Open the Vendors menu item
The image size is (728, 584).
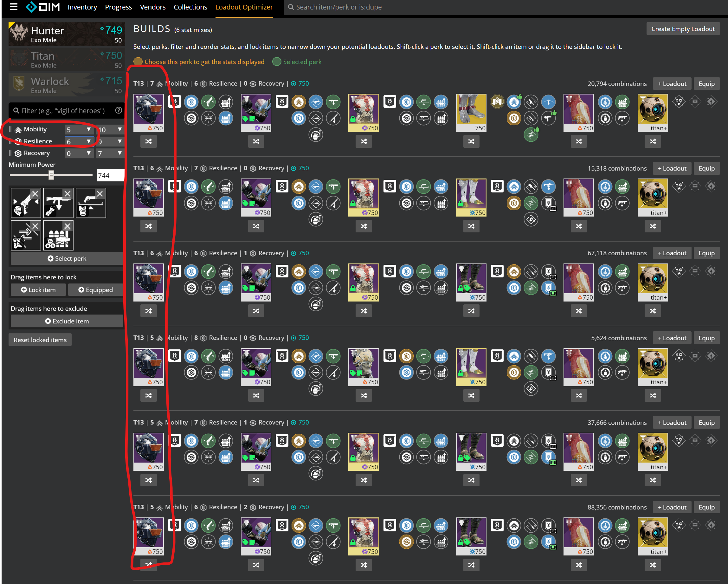pos(153,7)
